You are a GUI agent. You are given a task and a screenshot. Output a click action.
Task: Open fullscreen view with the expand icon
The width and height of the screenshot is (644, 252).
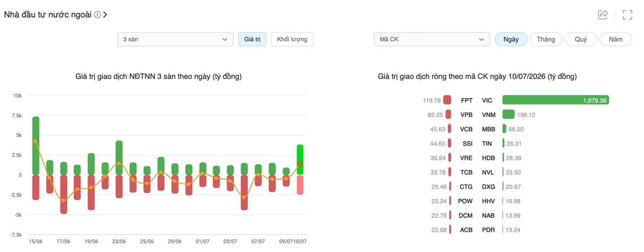pyautogui.click(x=627, y=15)
